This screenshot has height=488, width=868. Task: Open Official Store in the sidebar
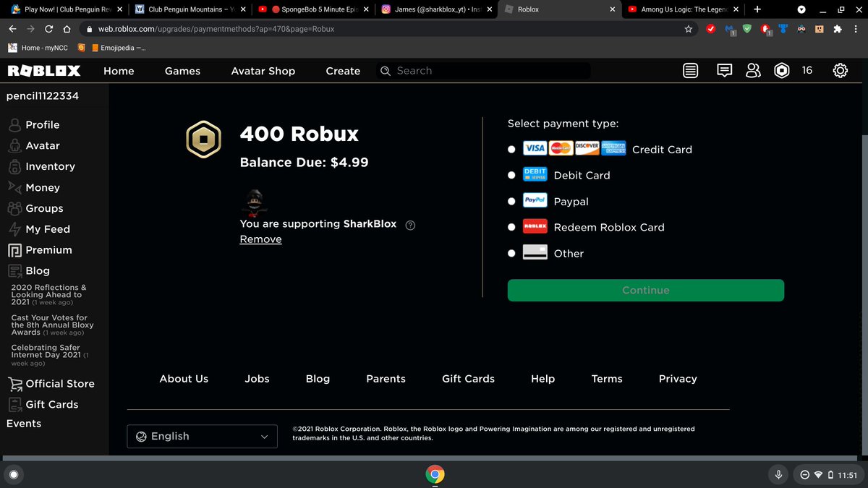tap(59, 384)
